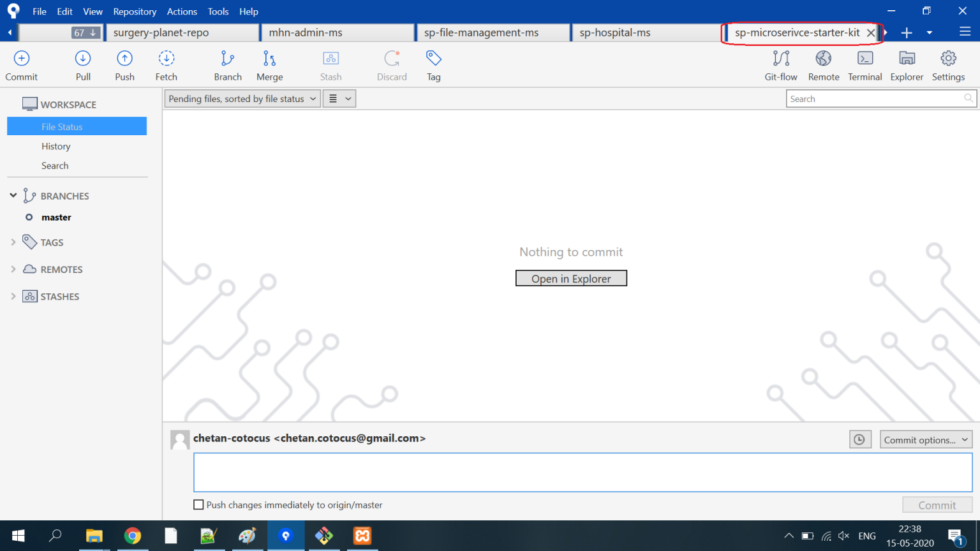Image resolution: width=980 pixels, height=551 pixels.
Task: Collapse the BRANCHES section
Action: (13, 195)
